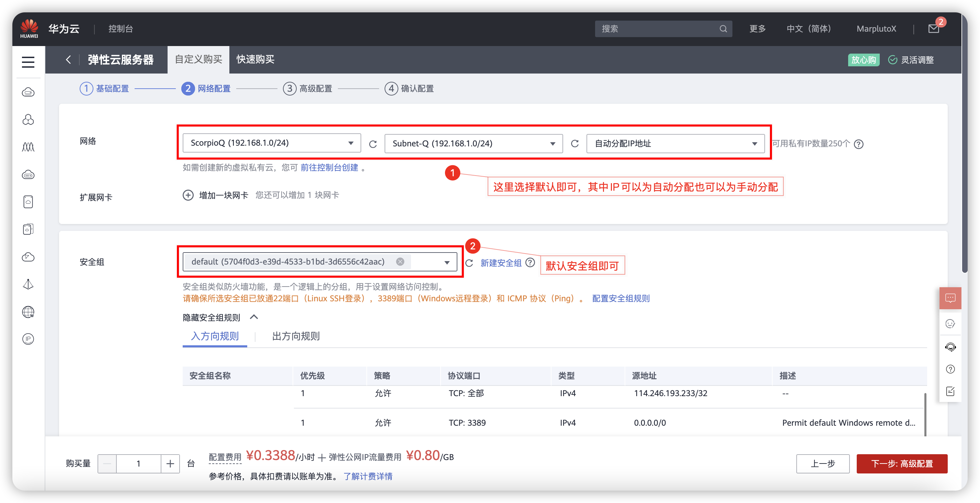
Task: Click the back arrow beside 弹性云服务器
Action: pos(68,60)
